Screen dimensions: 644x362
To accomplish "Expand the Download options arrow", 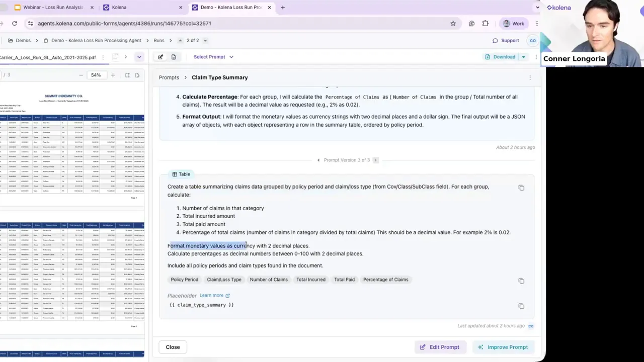I will pos(523,57).
